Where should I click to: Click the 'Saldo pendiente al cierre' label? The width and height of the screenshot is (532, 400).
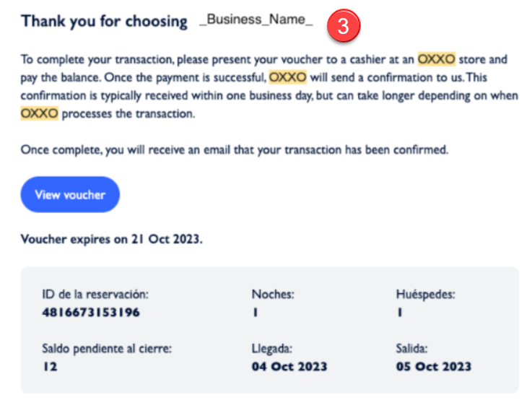coord(108,349)
